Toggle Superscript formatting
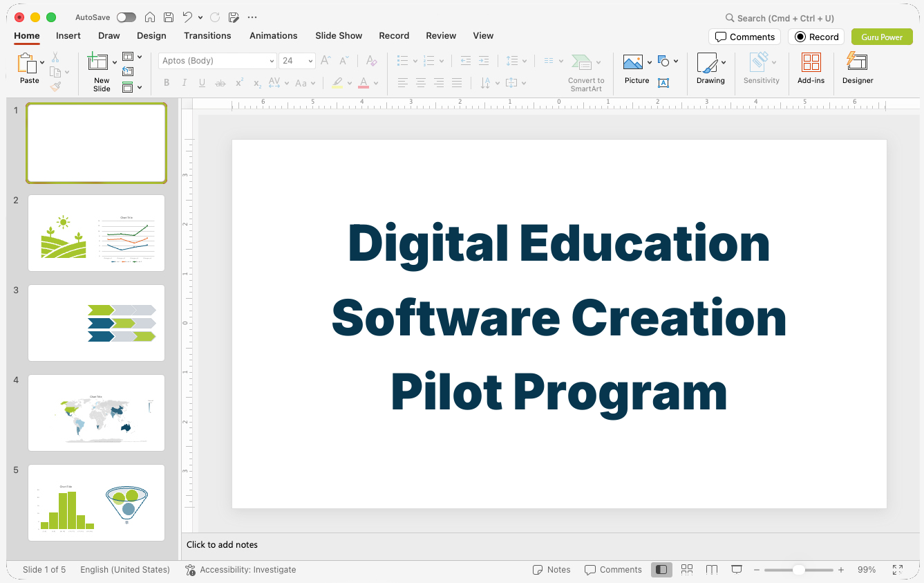 click(x=239, y=83)
